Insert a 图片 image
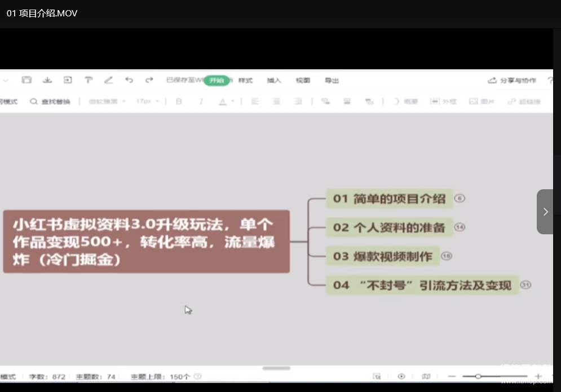 click(482, 101)
